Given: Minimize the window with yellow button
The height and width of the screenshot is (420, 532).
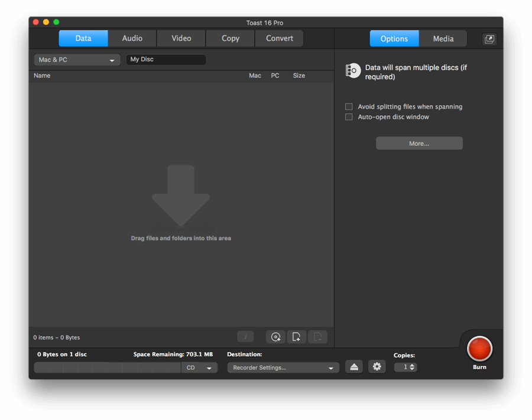Looking at the screenshot, I should tap(46, 22).
